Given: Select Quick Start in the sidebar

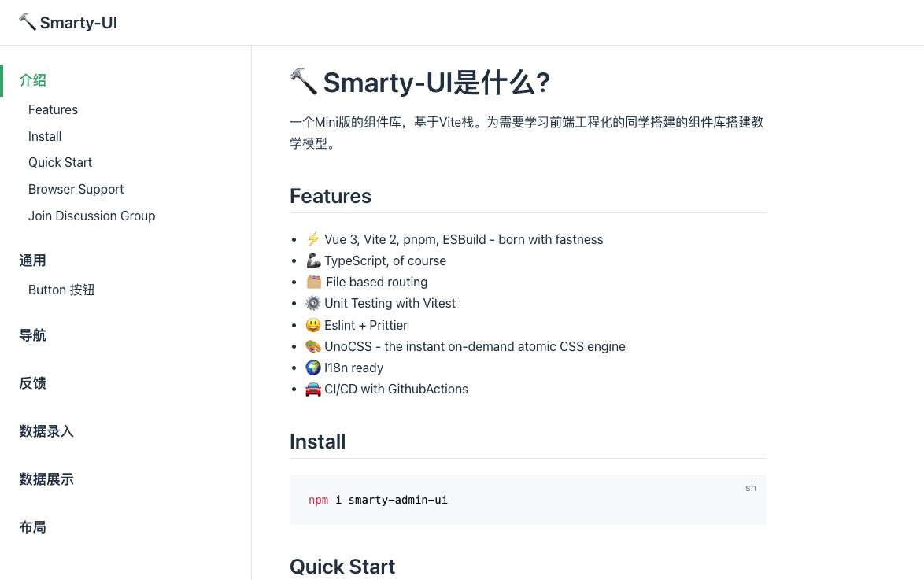Looking at the screenshot, I should coord(60,162).
